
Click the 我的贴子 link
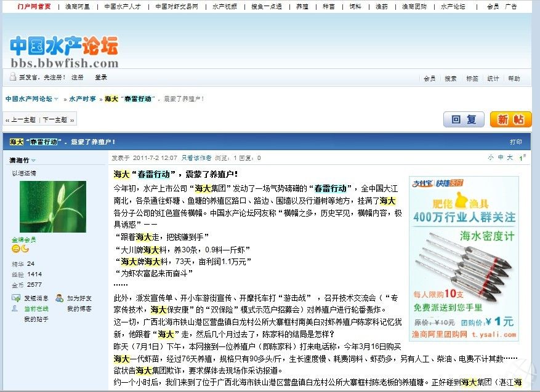tap(36, 319)
